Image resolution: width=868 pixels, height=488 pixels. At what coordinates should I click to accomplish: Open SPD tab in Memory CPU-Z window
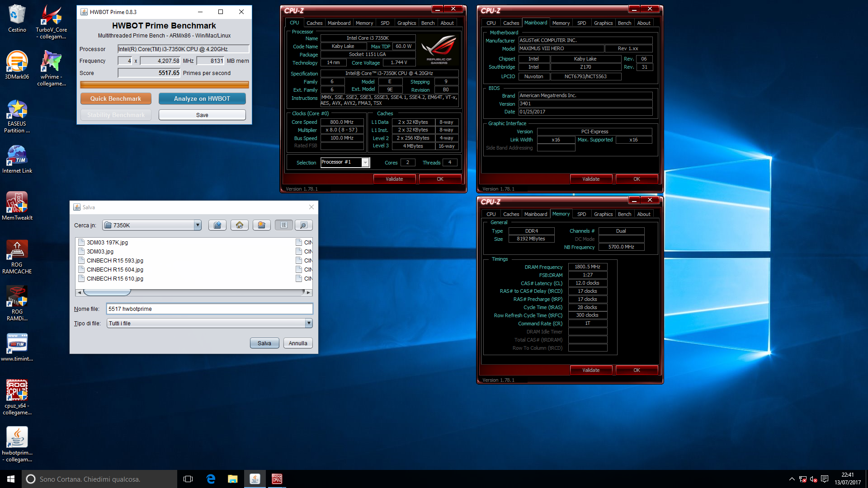[581, 214]
